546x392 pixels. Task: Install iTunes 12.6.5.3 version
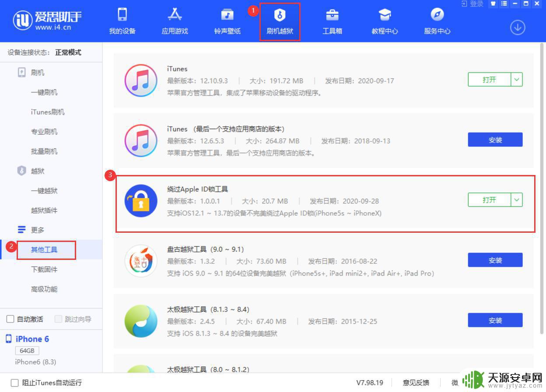pos(495,140)
